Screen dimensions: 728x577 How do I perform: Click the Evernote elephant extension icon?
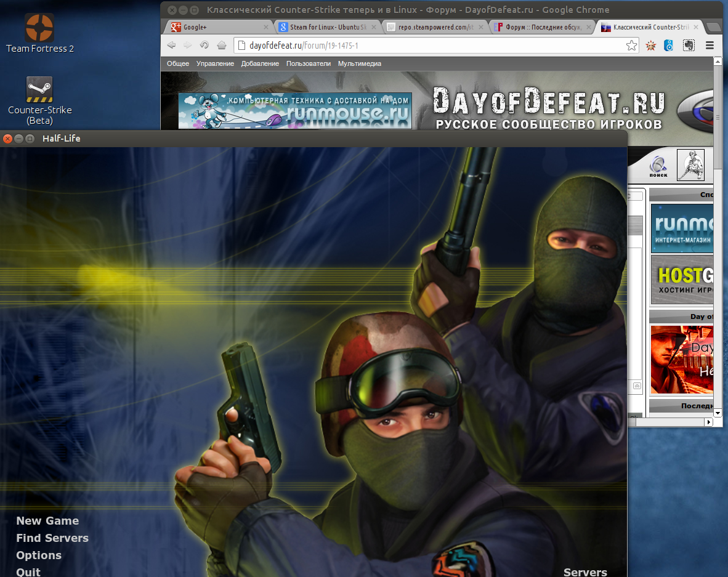click(x=689, y=46)
